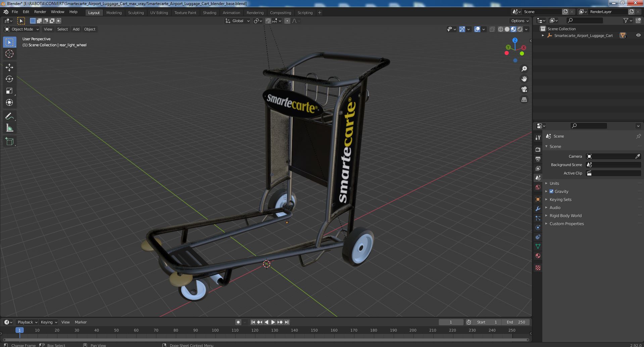
Task: Toggle the camera view icon
Action: pyautogui.click(x=524, y=89)
